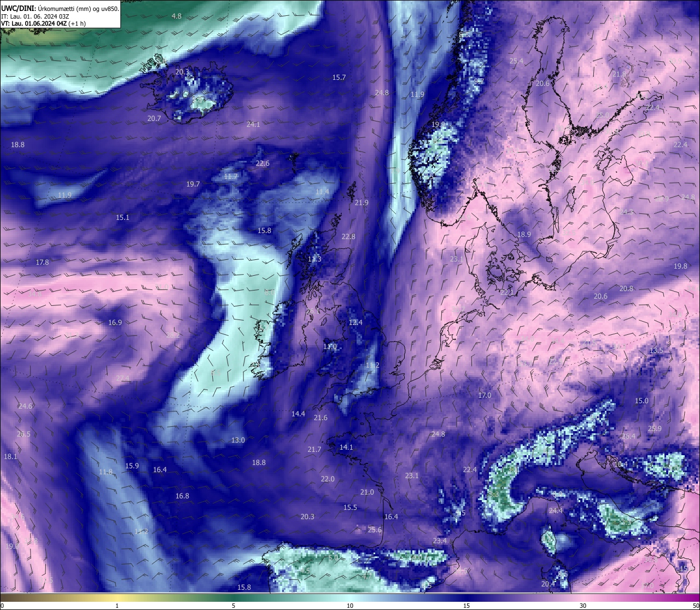
Task: Click the 14.4 value southwest of Cornwall
Action: (x=298, y=414)
